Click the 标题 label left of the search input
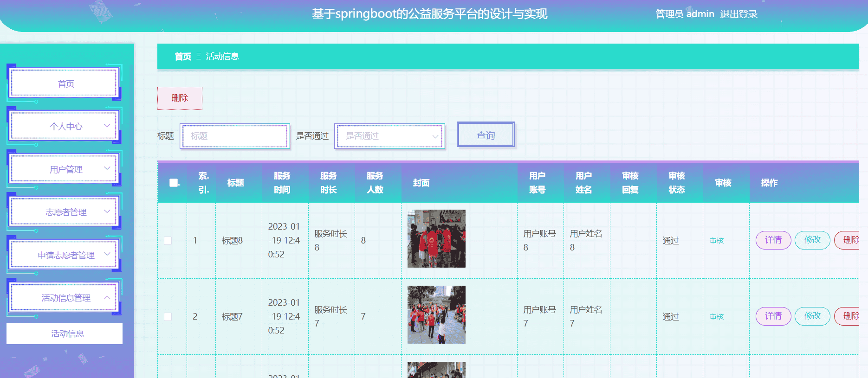868x378 pixels. [166, 136]
